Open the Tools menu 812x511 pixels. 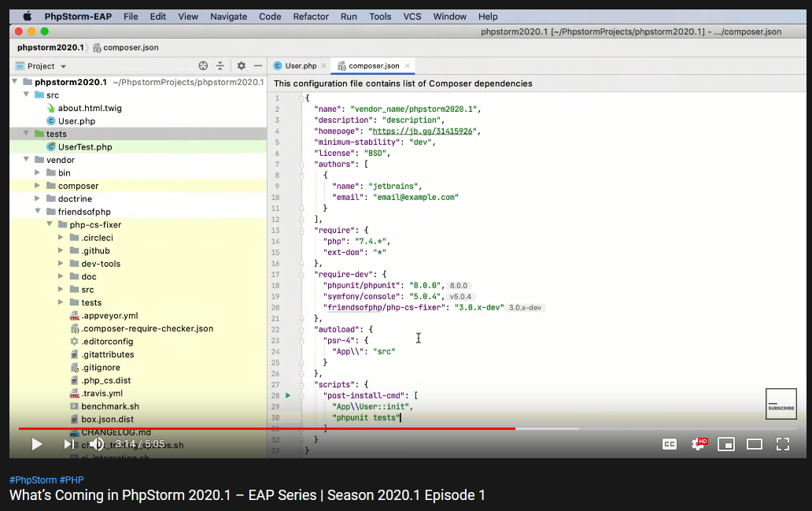click(x=380, y=17)
